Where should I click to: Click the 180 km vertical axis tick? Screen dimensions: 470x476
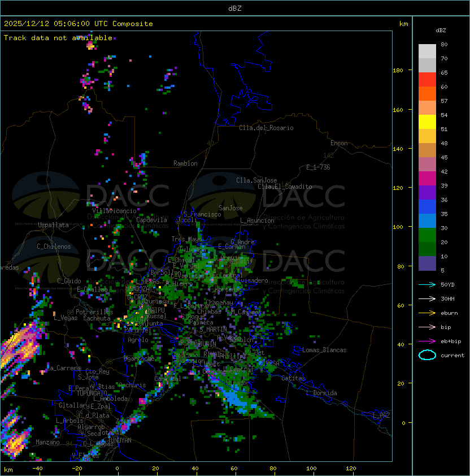[x=398, y=71]
